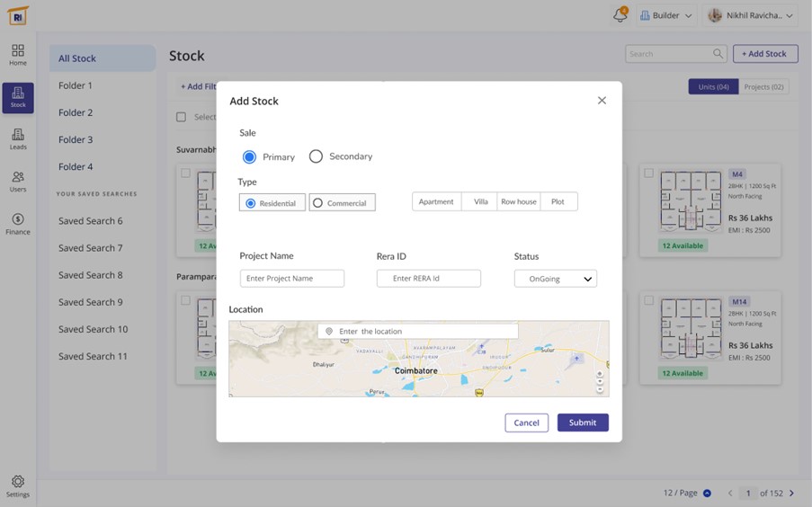The image size is (812, 507).
Task: Switch to the Projects (02) tab
Action: 763,87
